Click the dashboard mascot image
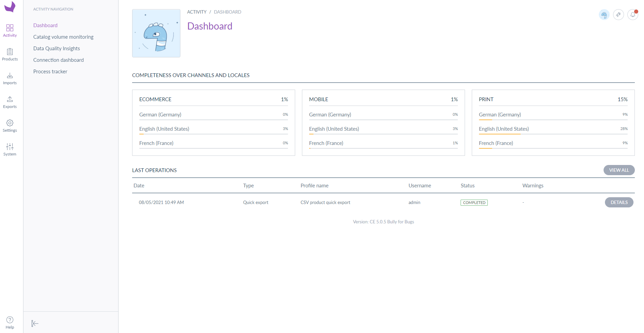 click(156, 33)
